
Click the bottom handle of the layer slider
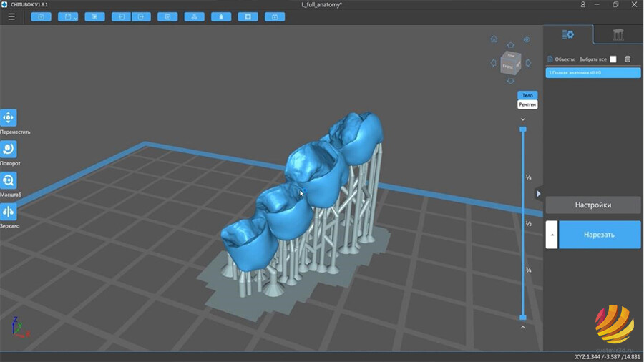click(523, 317)
